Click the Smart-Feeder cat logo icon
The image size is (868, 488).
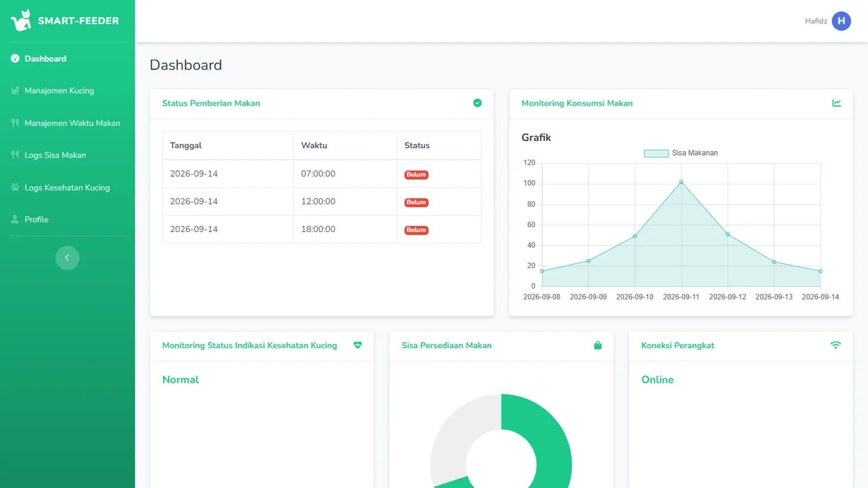[x=21, y=21]
